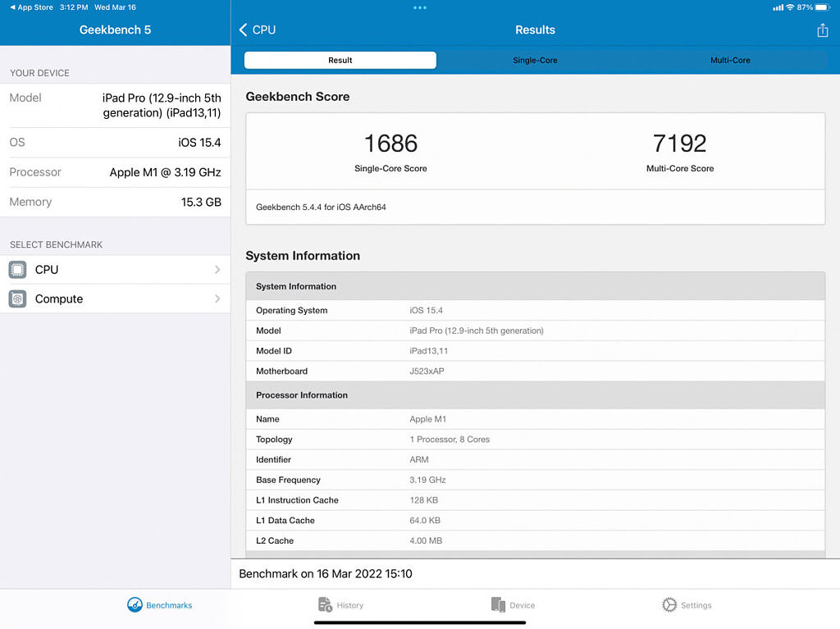Tap the battery indicator in status bar
Screen dimensions: 840x629
[x=822, y=7]
